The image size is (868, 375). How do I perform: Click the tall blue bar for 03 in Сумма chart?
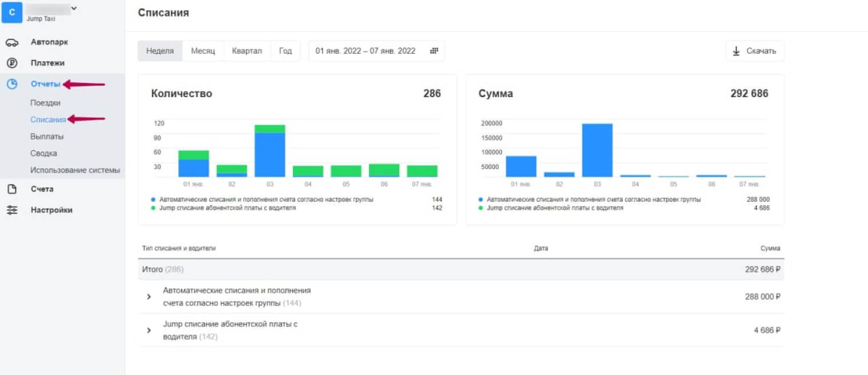(597, 150)
